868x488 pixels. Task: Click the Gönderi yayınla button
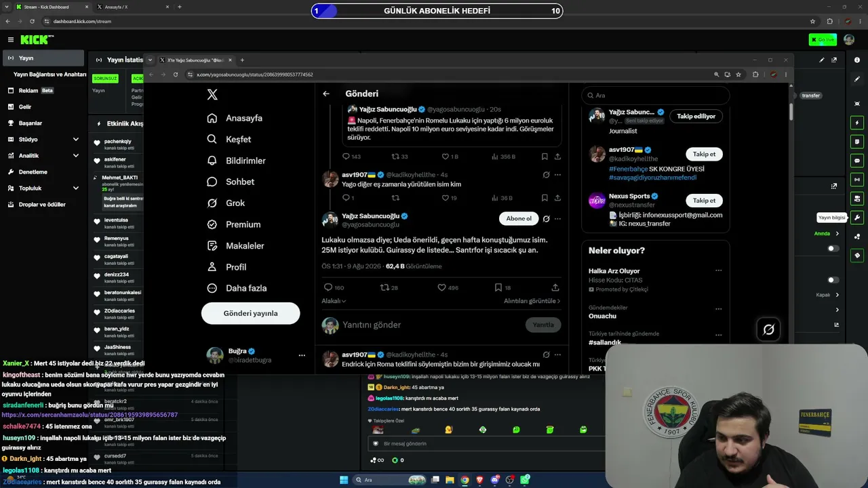click(x=250, y=313)
